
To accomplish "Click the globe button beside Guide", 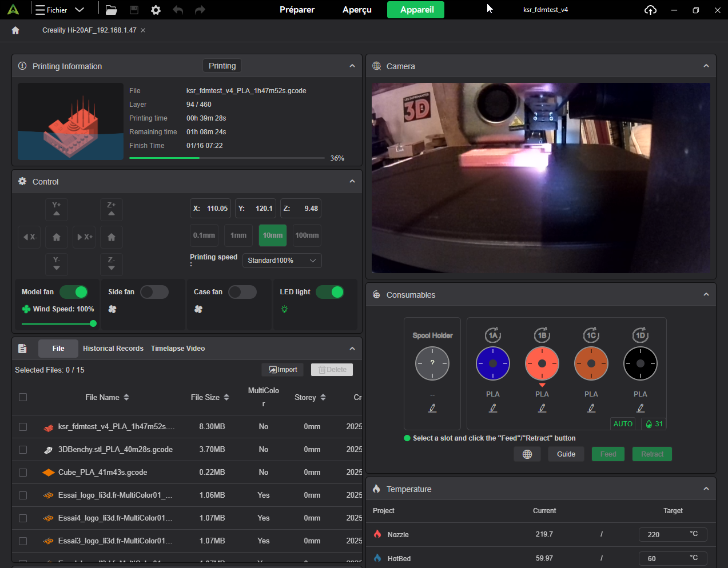I will 527,454.
